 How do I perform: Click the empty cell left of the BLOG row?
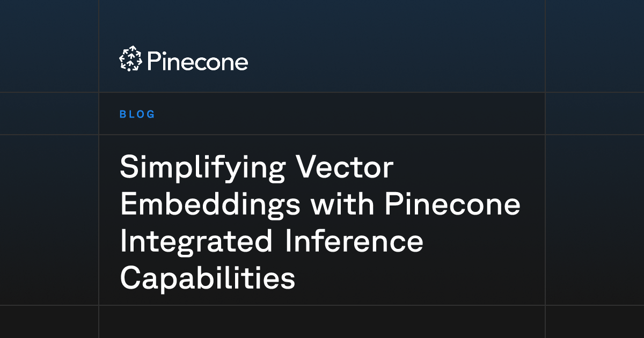pyautogui.click(x=49, y=113)
